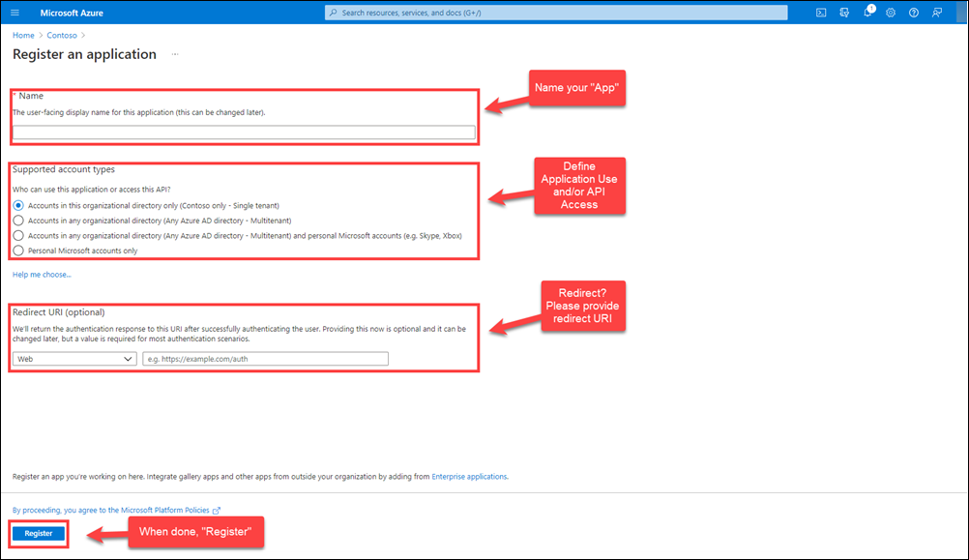This screenshot has height=560, width=969.
Task: Open the portal hamburger menu
Action: [15, 12]
